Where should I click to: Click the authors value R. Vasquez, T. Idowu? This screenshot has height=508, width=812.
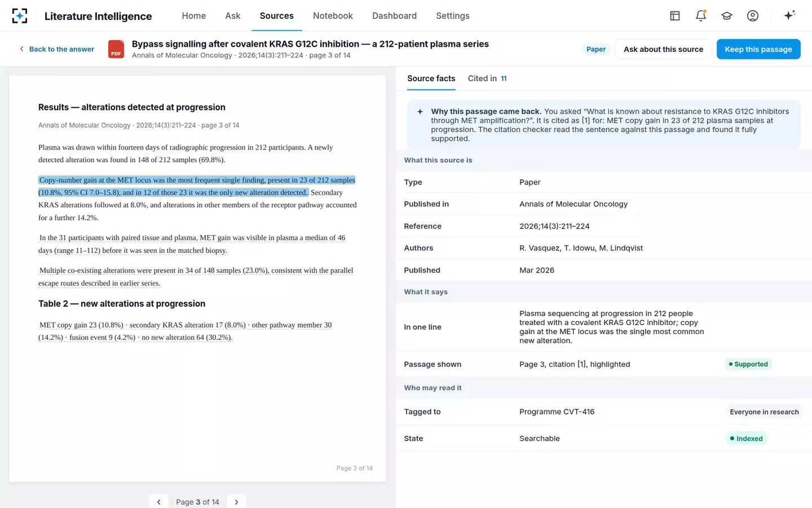(581, 248)
